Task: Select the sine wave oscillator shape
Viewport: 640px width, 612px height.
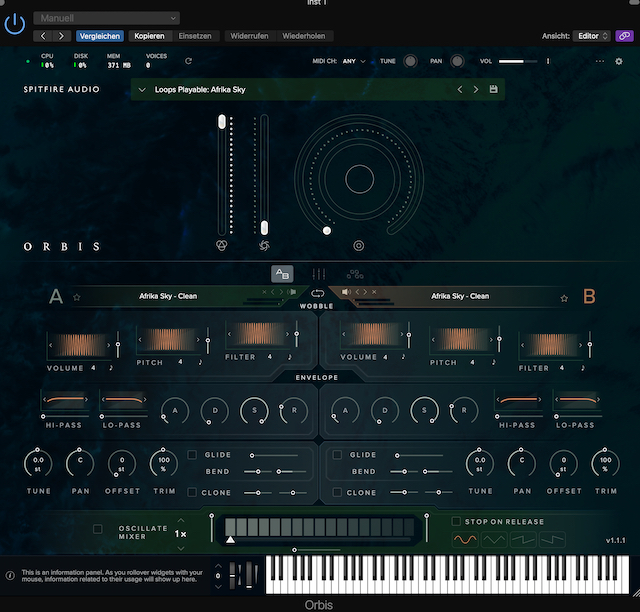Action: click(x=465, y=539)
